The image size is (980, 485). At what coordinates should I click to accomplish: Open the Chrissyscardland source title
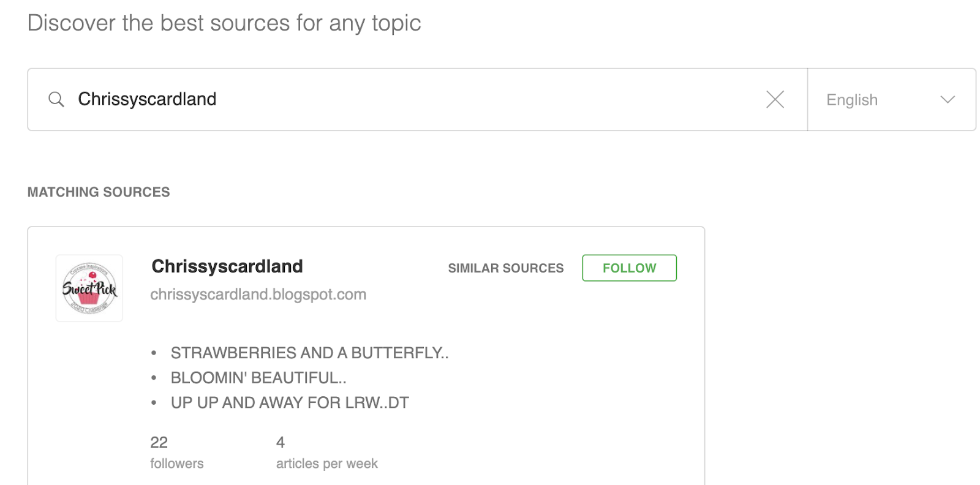click(227, 266)
